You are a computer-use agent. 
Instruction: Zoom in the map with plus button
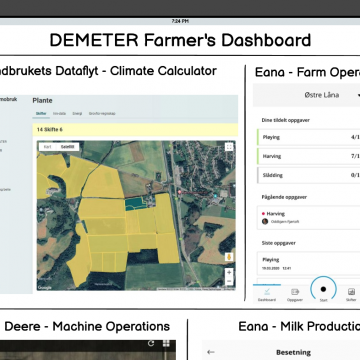click(x=229, y=272)
